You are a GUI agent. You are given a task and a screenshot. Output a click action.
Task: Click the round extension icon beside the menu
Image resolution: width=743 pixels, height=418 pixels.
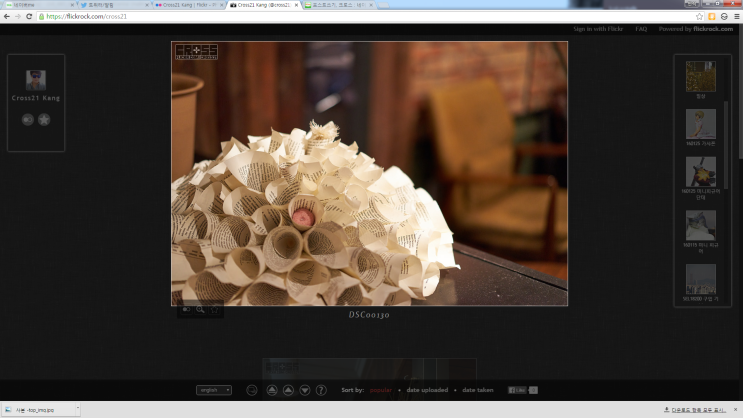point(724,16)
